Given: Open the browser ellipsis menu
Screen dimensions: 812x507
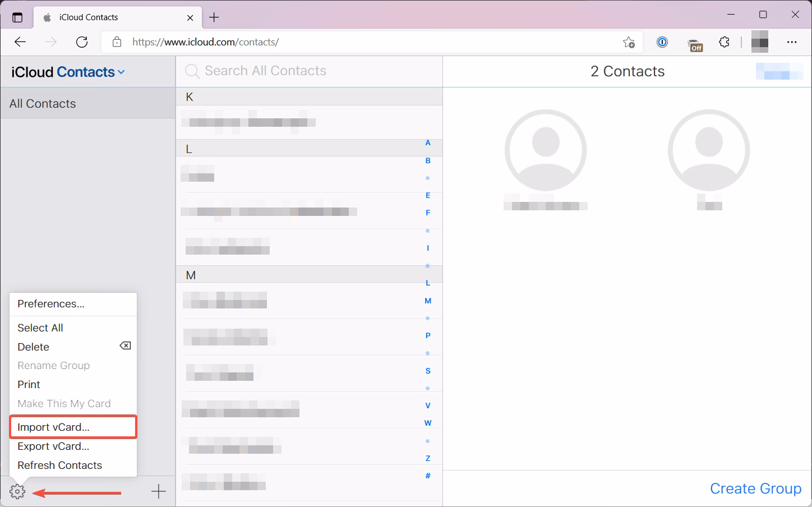Looking at the screenshot, I should (792, 42).
